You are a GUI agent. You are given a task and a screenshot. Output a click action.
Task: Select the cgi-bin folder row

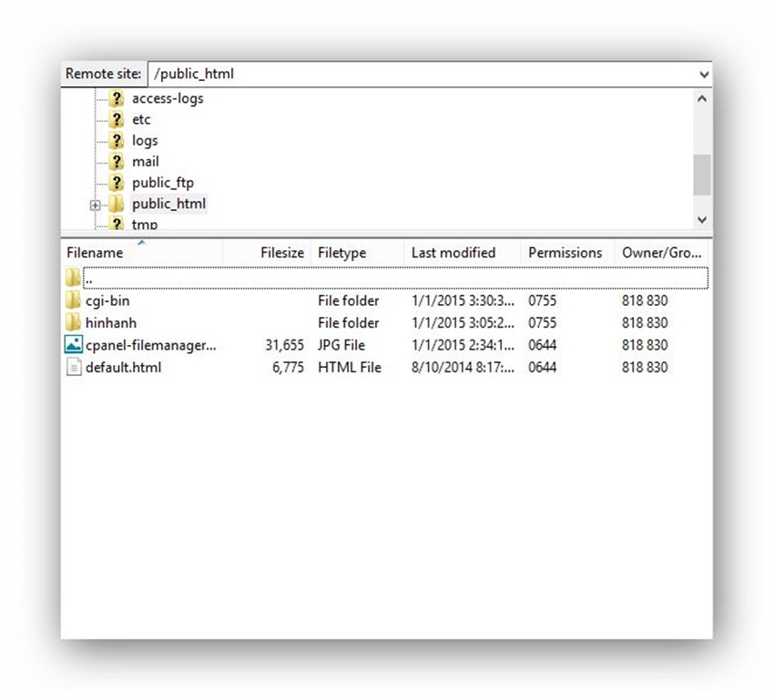click(x=386, y=300)
